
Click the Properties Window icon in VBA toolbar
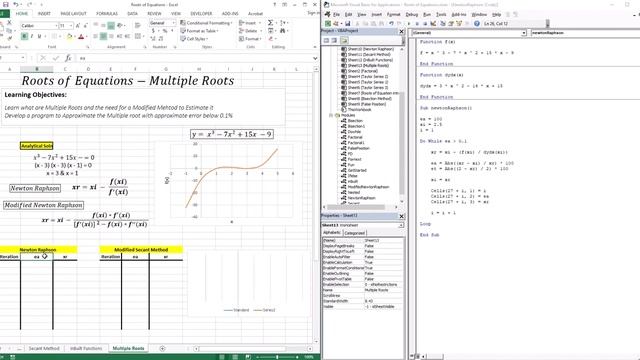tap(451, 24)
